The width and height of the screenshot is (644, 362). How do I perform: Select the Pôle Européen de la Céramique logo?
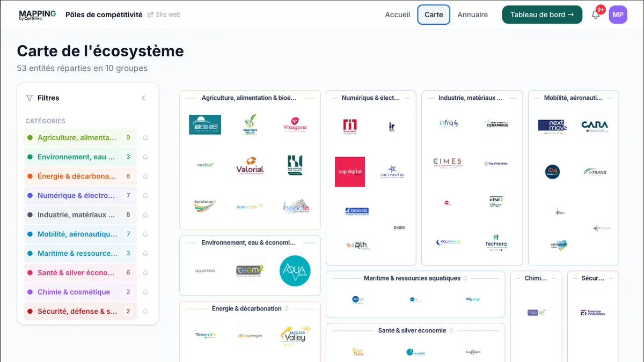[496, 123]
